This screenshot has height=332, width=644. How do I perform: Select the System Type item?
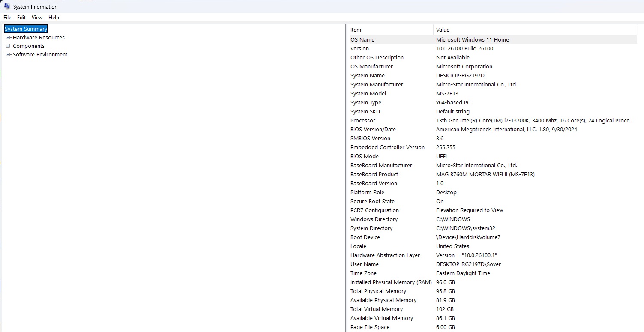point(366,102)
